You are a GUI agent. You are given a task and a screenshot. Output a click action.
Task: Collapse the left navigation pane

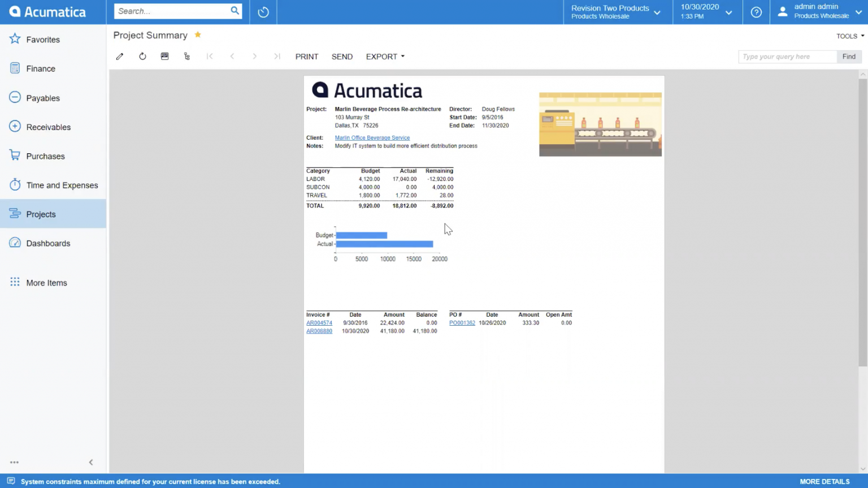(x=91, y=462)
